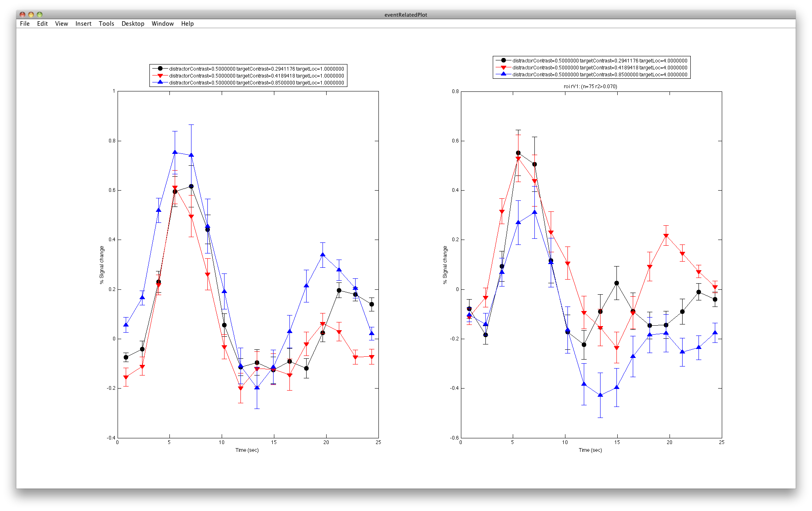Image resolution: width=812 pixels, height=511 pixels.
Task: Click the yellow minimize window button
Action: click(31, 15)
